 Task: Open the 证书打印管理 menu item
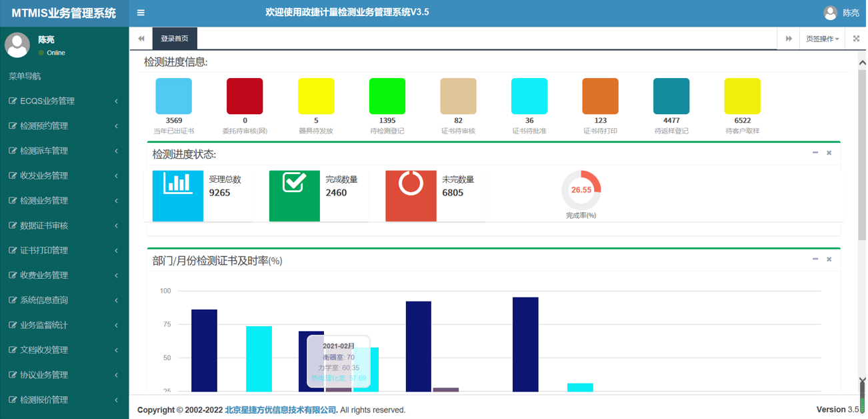coord(64,251)
